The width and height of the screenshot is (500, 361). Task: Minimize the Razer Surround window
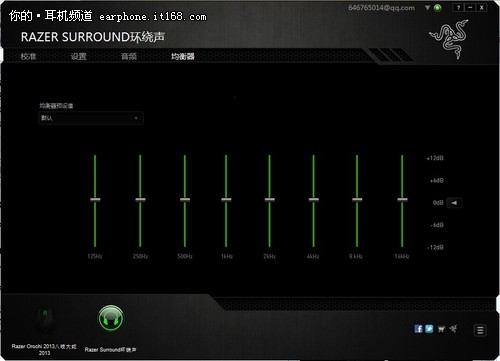470,7
